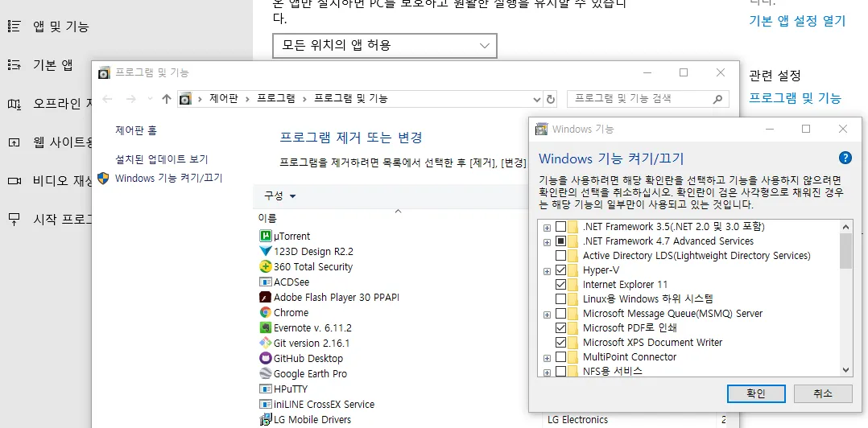Click the GitHub Desktop icon
Viewport: 868px width, 428px height.
[266, 358]
